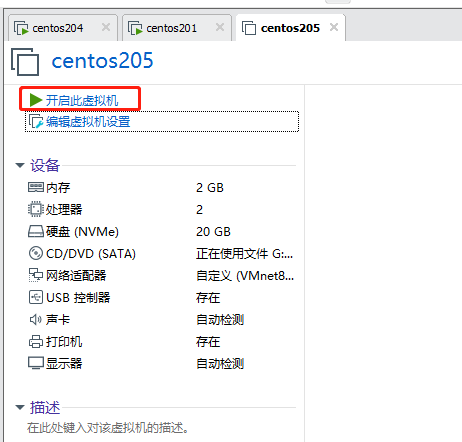Click the centos201 tab running-VM icon
The width and height of the screenshot is (462, 442).
click(x=135, y=28)
